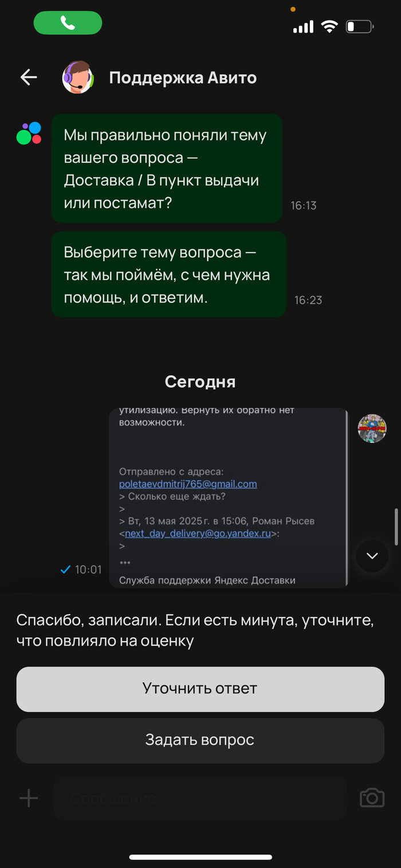Click the Задать вопрос button
The height and width of the screenshot is (868, 401).
click(200, 740)
